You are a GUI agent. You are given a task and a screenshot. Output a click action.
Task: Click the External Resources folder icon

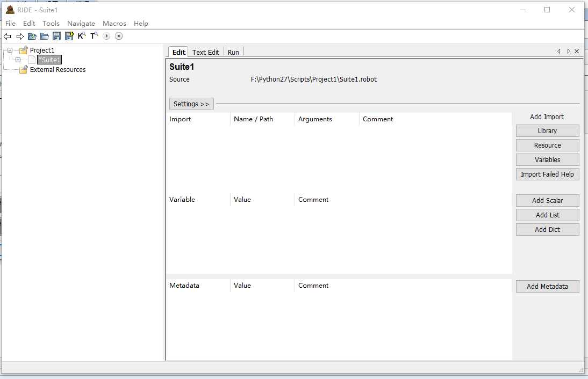pyautogui.click(x=24, y=69)
